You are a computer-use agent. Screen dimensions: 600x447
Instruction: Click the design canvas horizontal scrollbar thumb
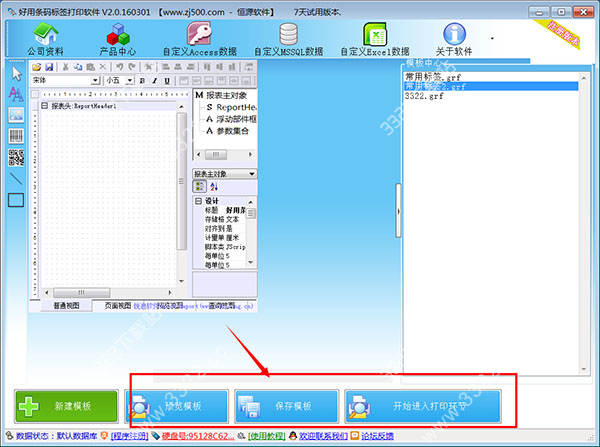pos(82,292)
